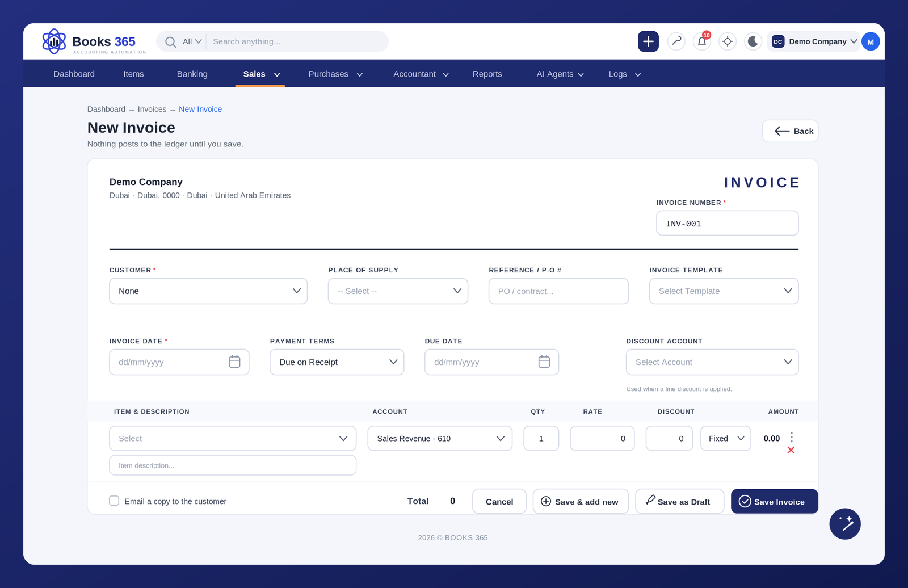Click the Rate input field
Screen dimensions: 908x588
point(602,439)
